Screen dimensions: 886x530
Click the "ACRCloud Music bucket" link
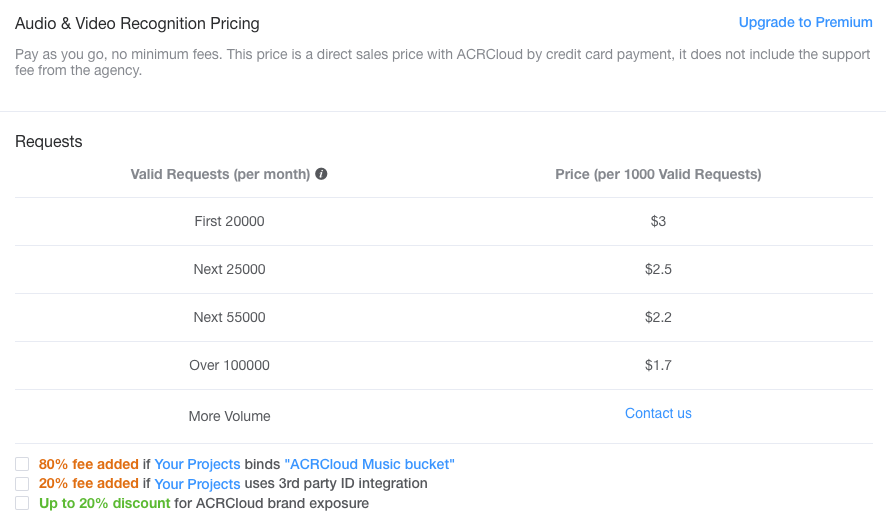coord(370,464)
